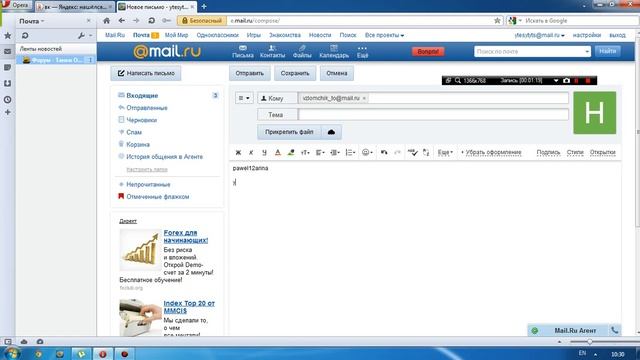Image resolution: width=640 pixels, height=360 pixels.
Task: Open the Открытки postcards link
Action: [602, 152]
